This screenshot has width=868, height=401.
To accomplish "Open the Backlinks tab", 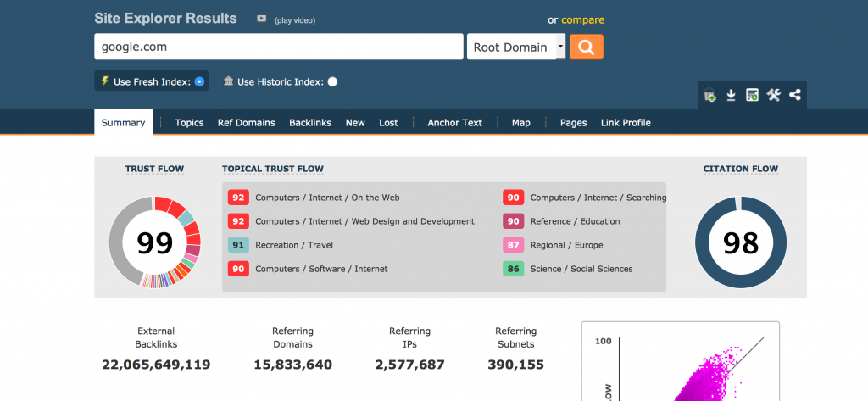I will point(310,122).
